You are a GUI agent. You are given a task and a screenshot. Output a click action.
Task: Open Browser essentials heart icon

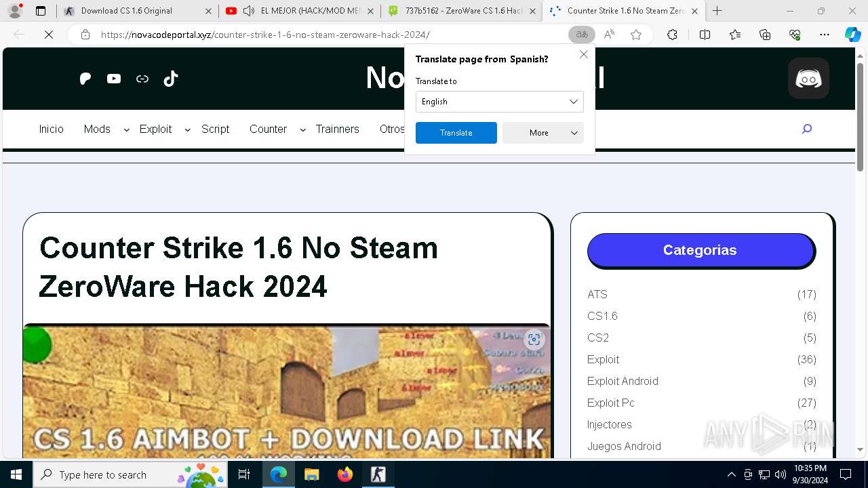click(795, 35)
